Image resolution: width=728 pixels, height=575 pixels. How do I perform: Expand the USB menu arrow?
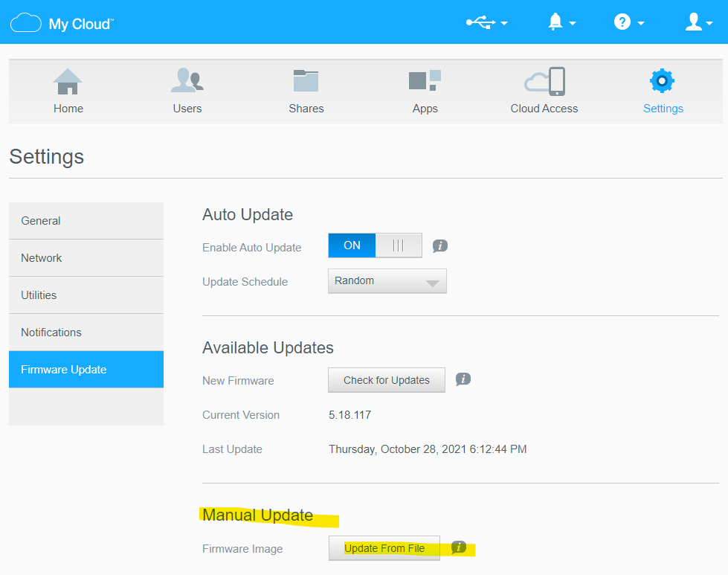(504, 23)
